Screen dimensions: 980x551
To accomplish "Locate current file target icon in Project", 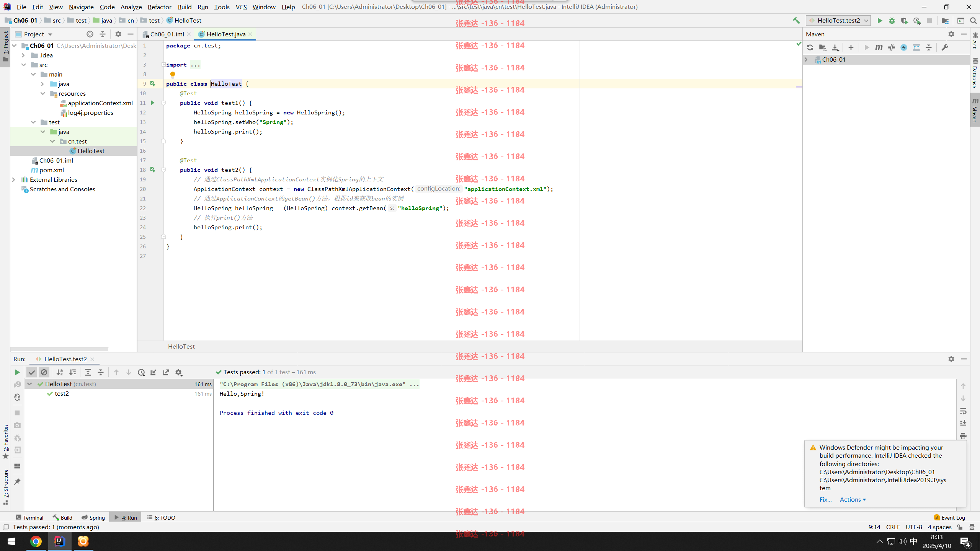I will click(x=90, y=34).
